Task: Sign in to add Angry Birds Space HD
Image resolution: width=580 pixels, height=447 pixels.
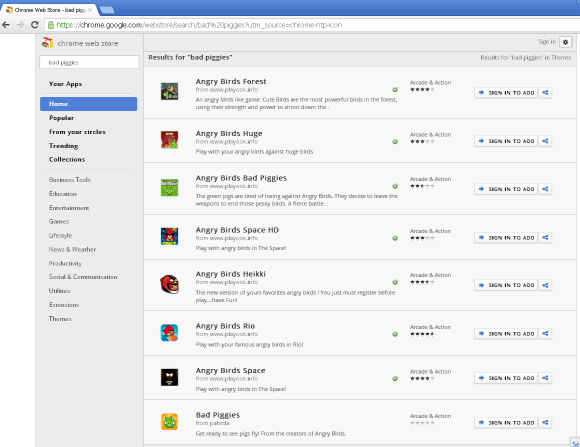Action: pyautogui.click(x=506, y=238)
